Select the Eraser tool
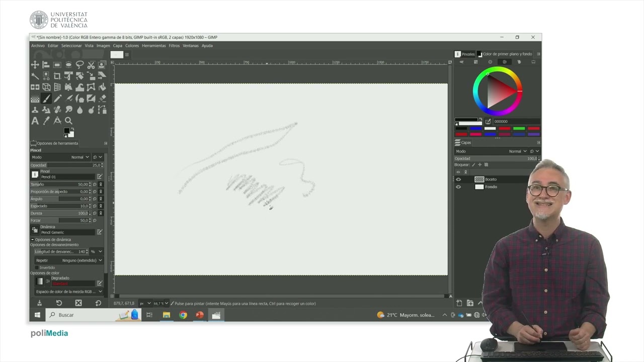Screen dimensions: 644x362 point(102,99)
